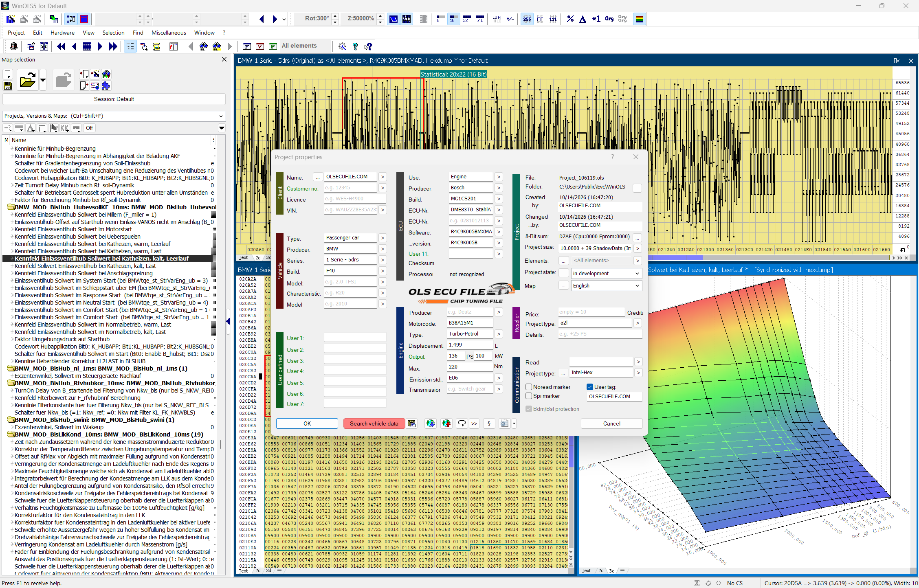The image size is (919, 588).
Task: Show absolute difference with delta icon
Action: point(583,19)
